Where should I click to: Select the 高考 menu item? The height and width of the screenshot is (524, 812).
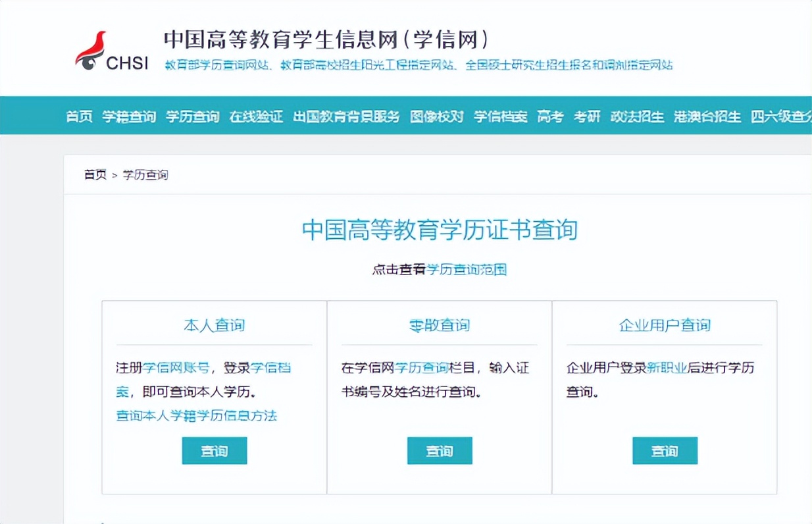tap(549, 116)
